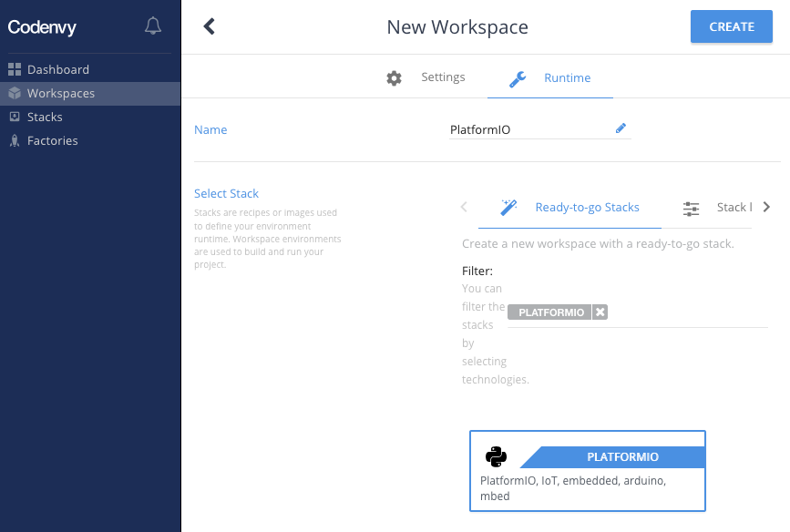Click the CREATE button
The image size is (790, 532).
click(732, 26)
